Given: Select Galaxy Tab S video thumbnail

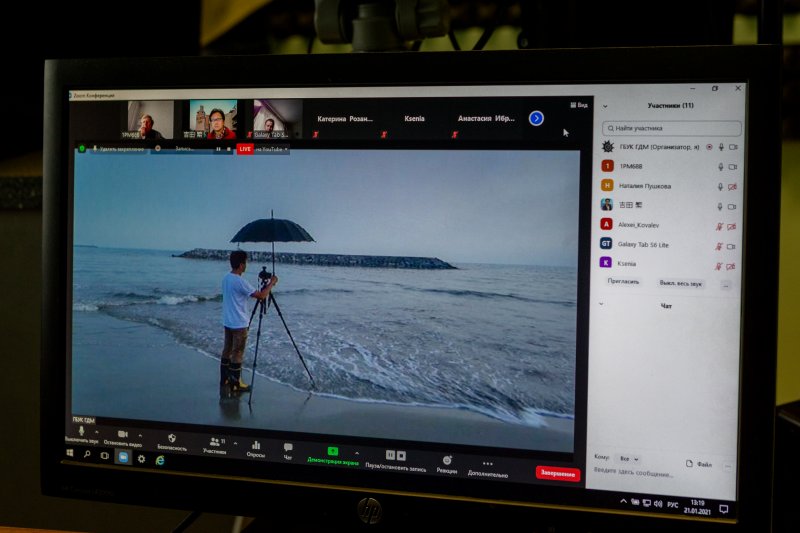Looking at the screenshot, I should 276,119.
